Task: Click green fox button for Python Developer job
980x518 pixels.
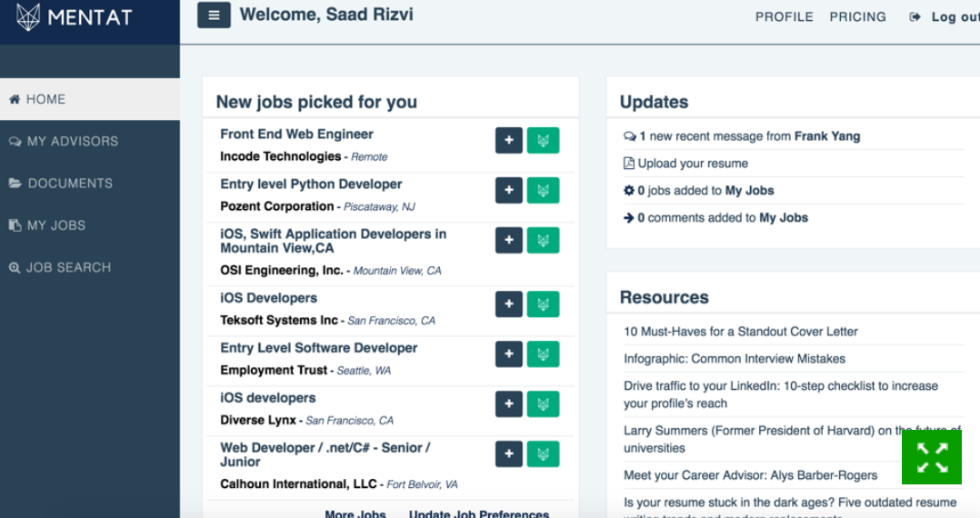Action: pyautogui.click(x=543, y=190)
